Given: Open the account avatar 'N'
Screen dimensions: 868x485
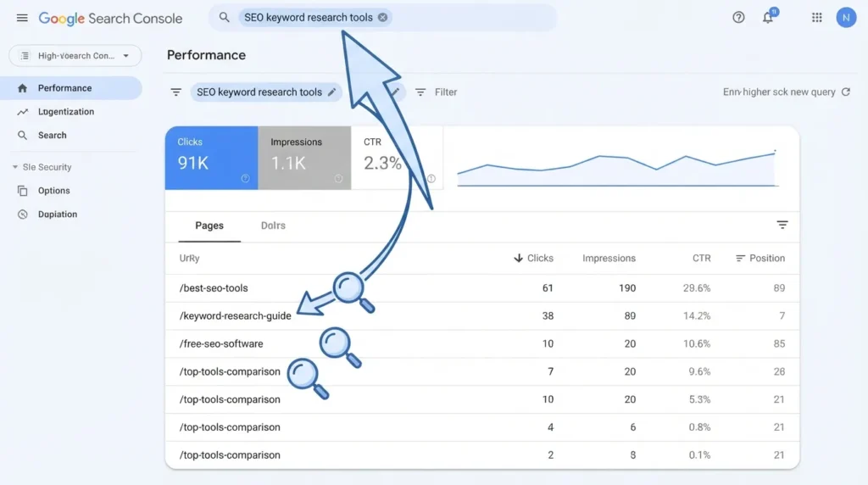Looking at the screenshot, I should [x=846, y=18].
